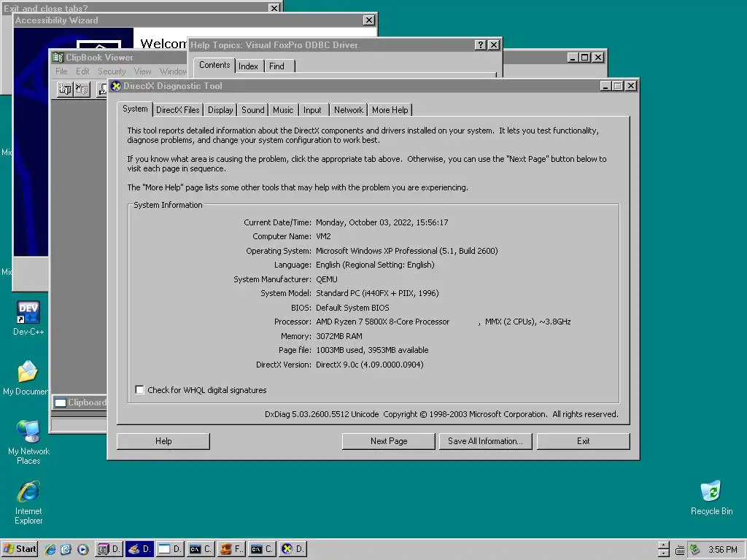Click the Page file value 1003MB used
Image resolution: width=747 pixels, height=560 pixels.
coord(372,350)
